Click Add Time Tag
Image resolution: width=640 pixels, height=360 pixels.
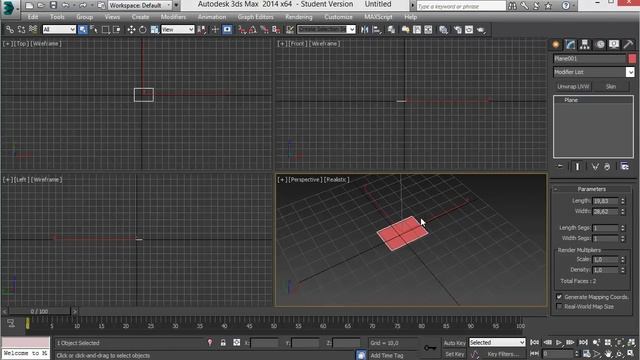pos(387,356)
